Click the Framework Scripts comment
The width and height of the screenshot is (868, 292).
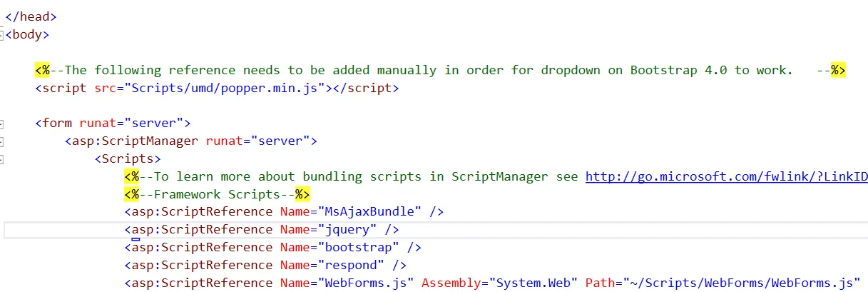pyautogui.click(x=218, y=194)
